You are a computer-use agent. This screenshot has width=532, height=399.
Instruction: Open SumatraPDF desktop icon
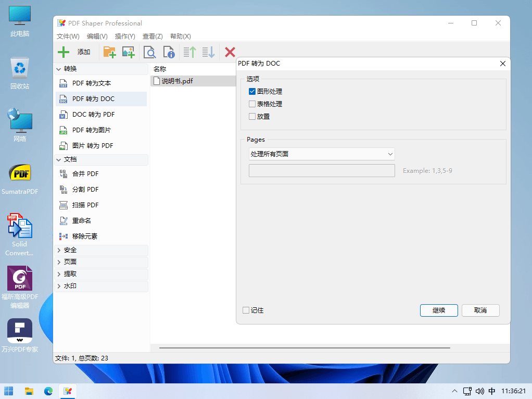[20, 179]
